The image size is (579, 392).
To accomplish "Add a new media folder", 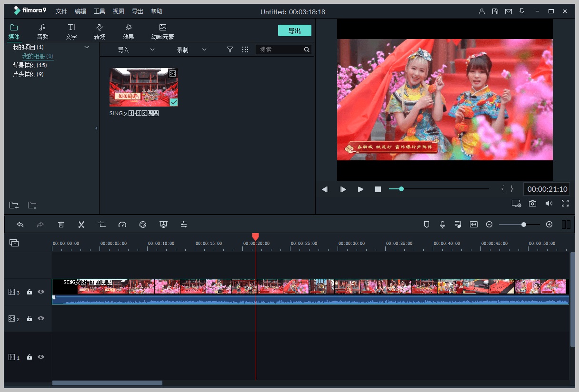I will 14,206.
